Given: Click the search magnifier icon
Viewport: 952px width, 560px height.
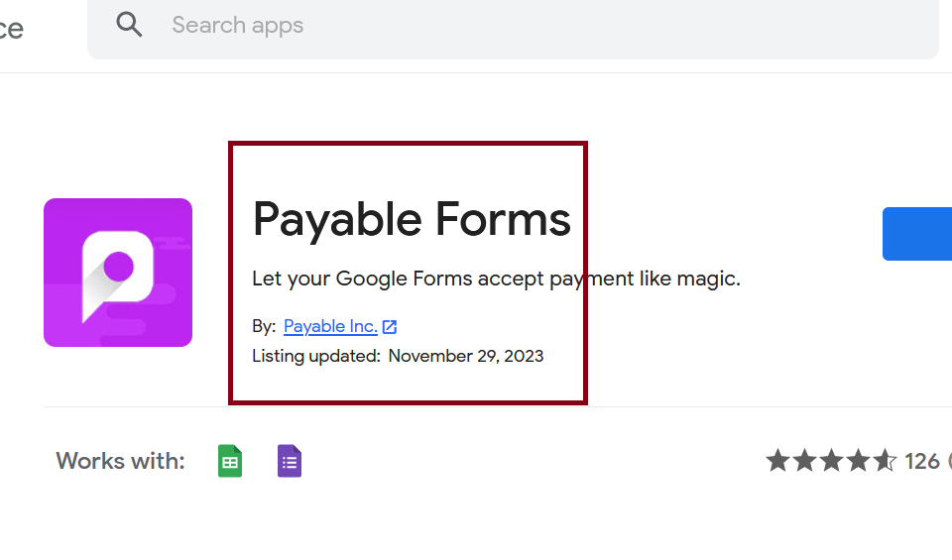Looking at the screenshot, I should [130, 25].
